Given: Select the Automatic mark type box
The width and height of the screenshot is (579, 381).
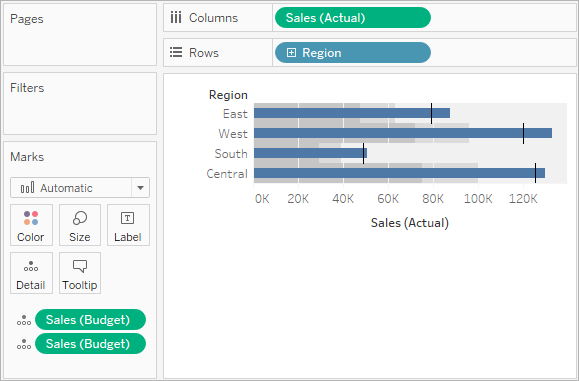Looking at the screenshot, I should click(80, 188).
